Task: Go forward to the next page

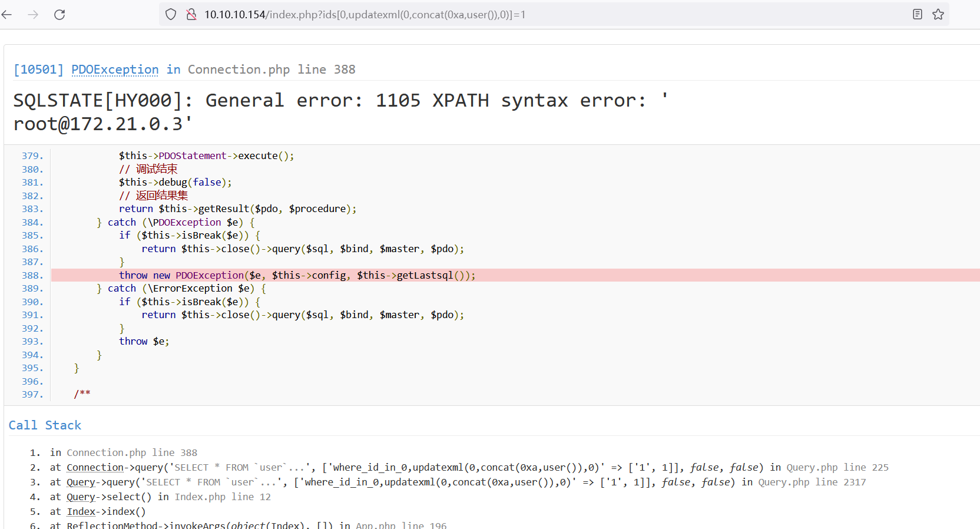Action: 33,14
